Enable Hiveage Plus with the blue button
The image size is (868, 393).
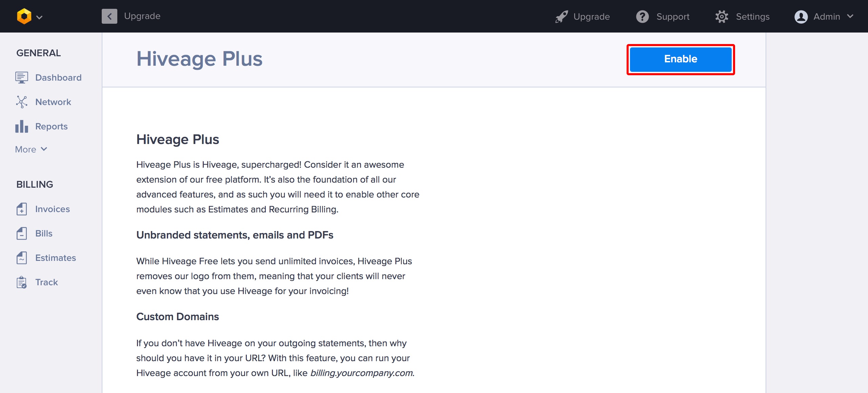tap(680, 59)
